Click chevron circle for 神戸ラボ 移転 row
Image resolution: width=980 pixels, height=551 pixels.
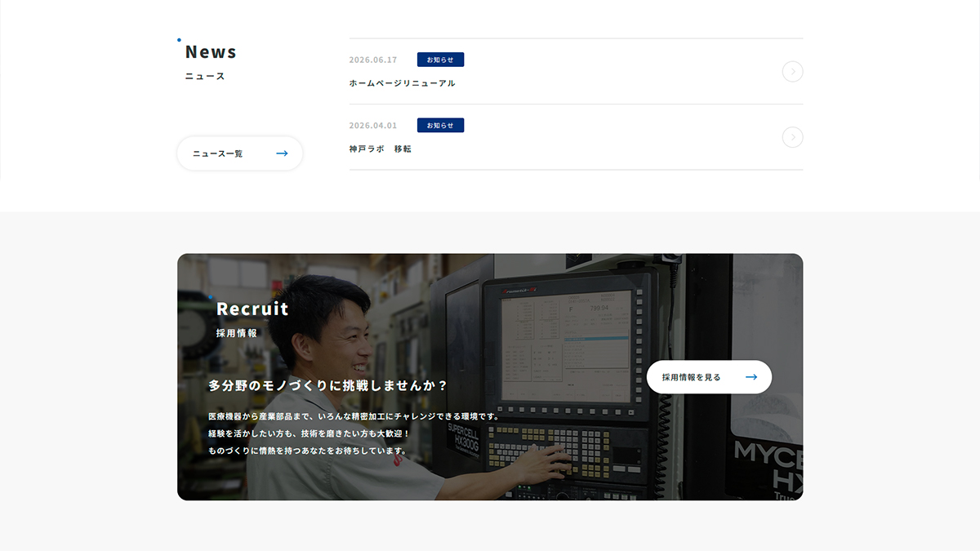click(x=792, y=137)
